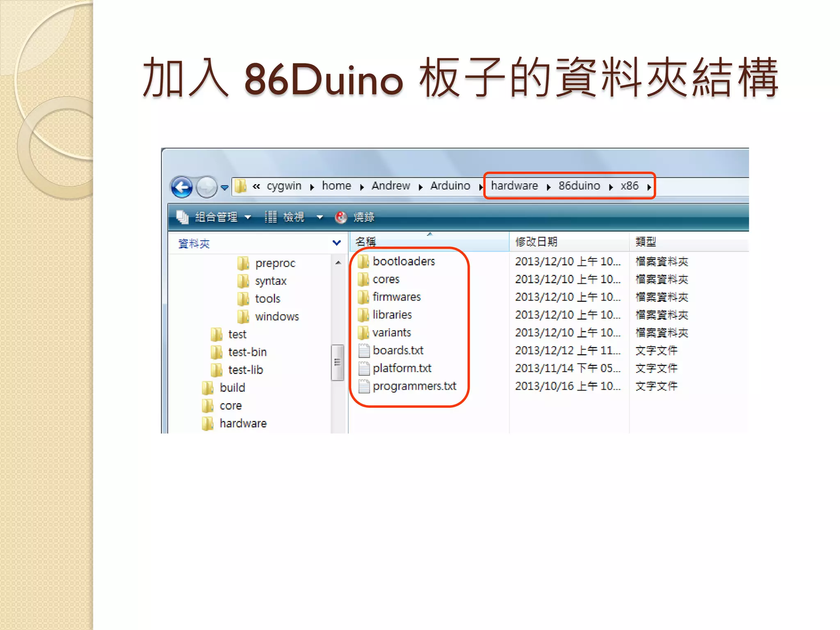
Task: Click platform.txt date 2013/11/14
Action: point(568,368)
